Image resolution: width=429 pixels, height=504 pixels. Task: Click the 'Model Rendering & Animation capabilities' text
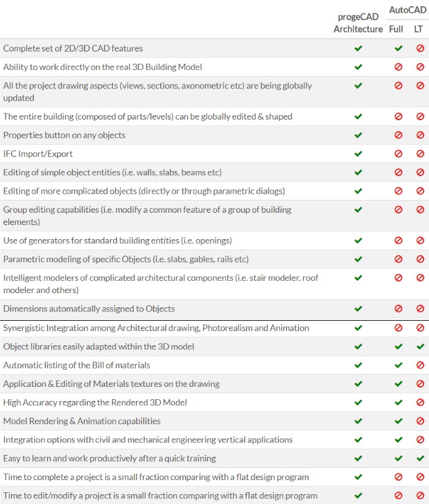tap(82, 421)
